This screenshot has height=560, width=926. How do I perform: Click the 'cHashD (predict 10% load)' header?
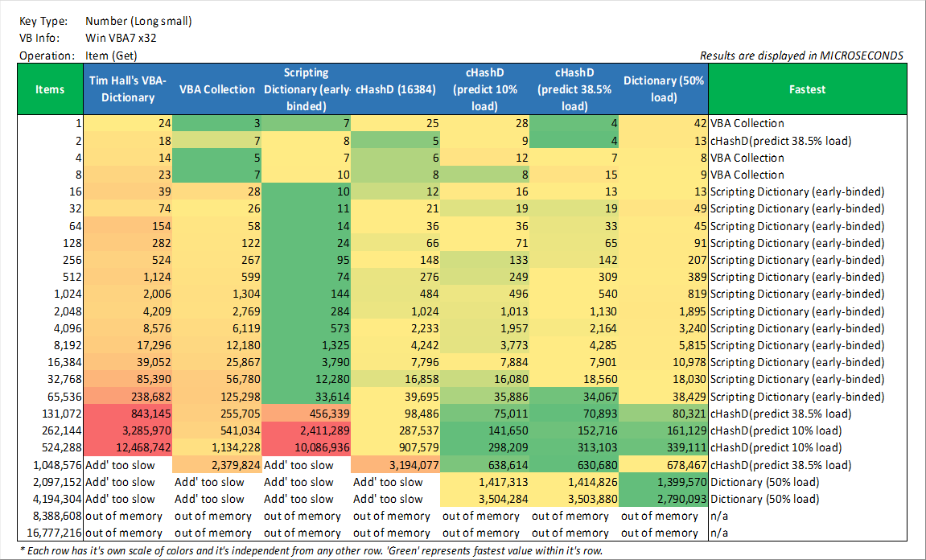tap(484, 89)
